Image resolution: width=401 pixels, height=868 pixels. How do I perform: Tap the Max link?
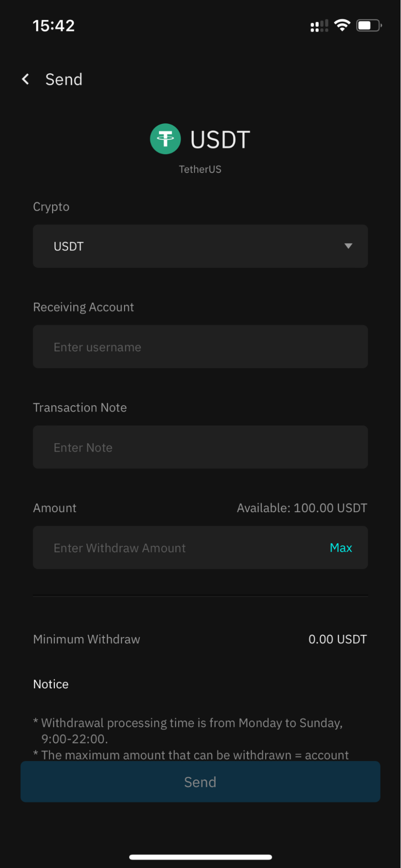point(341,548)
